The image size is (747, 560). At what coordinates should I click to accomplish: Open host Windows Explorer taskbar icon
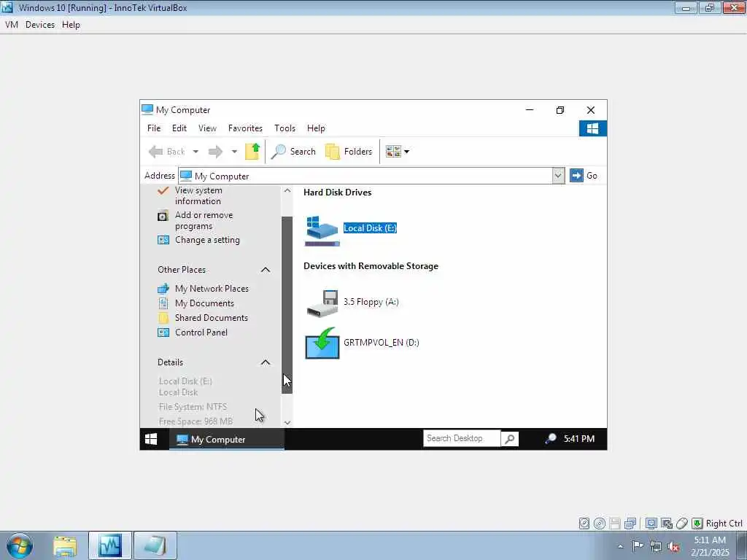tap(65, 545)
